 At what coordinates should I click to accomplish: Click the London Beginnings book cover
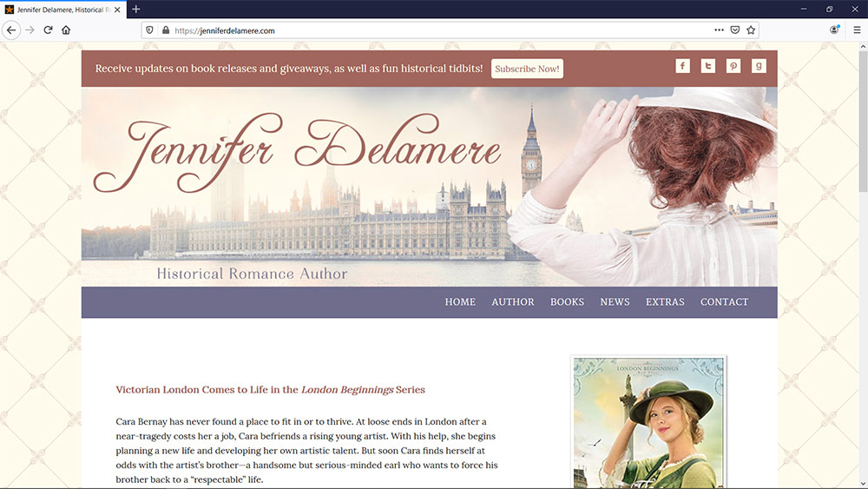click(x=648, y=423)
